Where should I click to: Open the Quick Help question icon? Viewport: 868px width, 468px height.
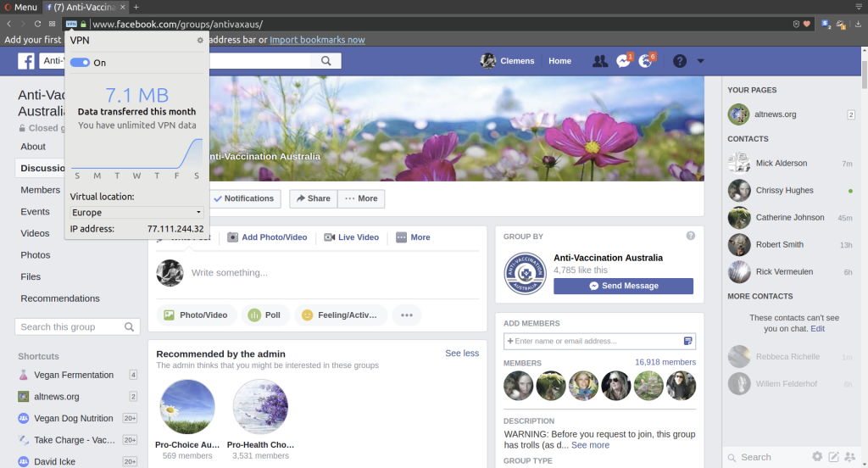point(680,61)
